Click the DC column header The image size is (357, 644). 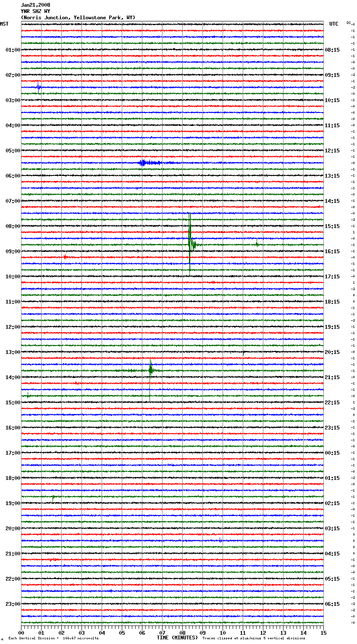tap(349, 23)
